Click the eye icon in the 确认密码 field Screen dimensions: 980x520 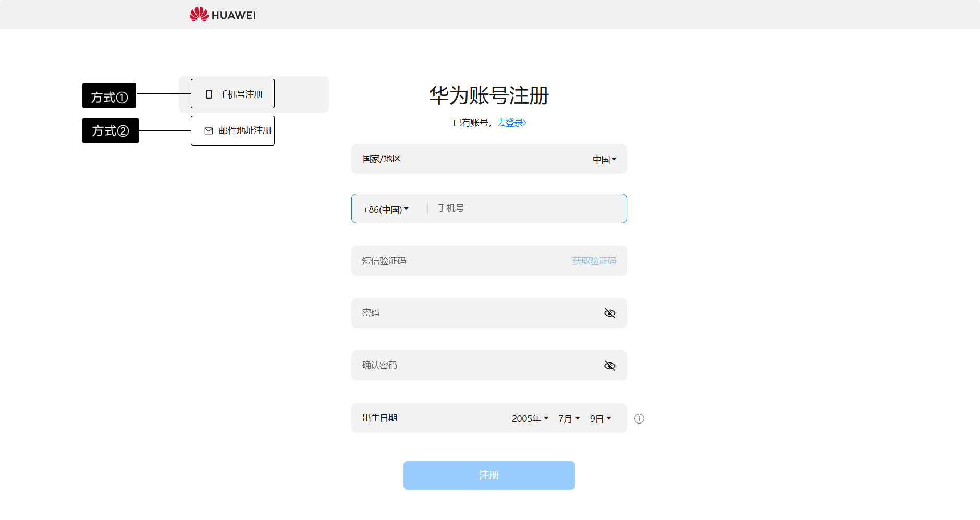pos(609,366)
